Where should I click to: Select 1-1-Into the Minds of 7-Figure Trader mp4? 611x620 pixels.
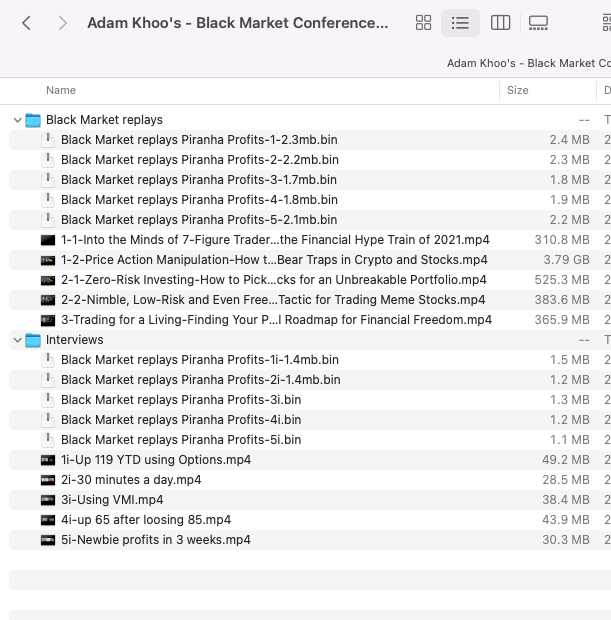click(x=310, y=240)
